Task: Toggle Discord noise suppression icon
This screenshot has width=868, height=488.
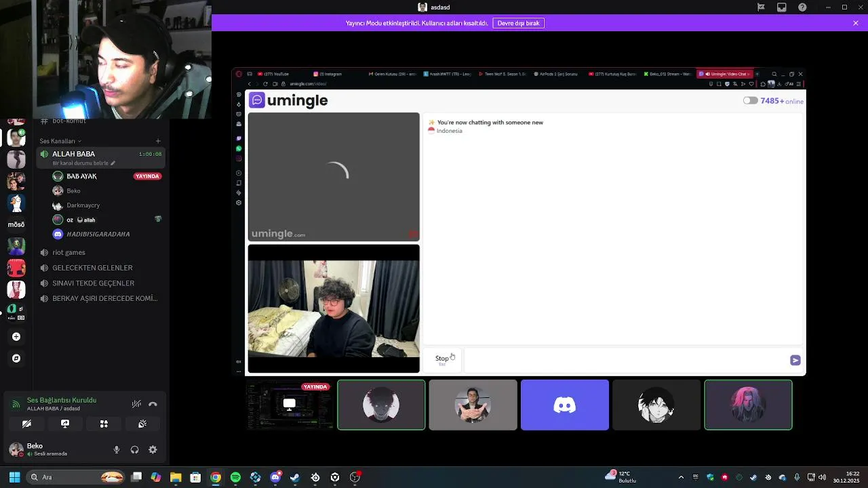Action: pyautogui.click(x=136, y=404)
